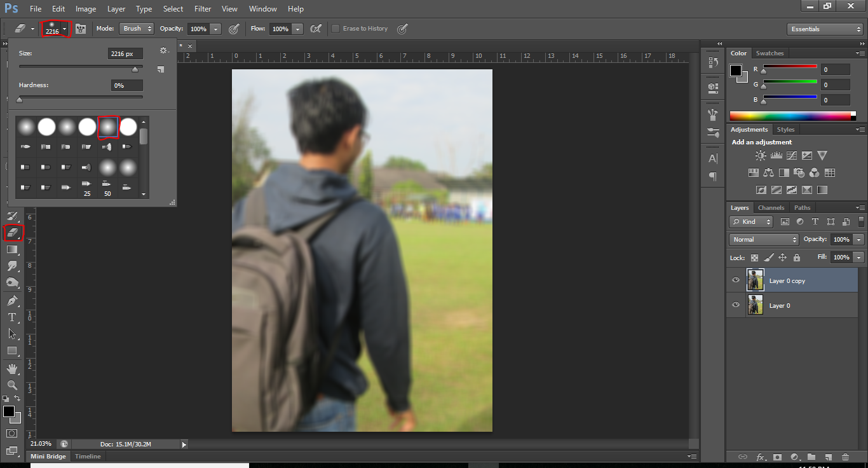Open the Flow slider dropdown
This screenshot has height=468, width=868.
click(297, 29)
